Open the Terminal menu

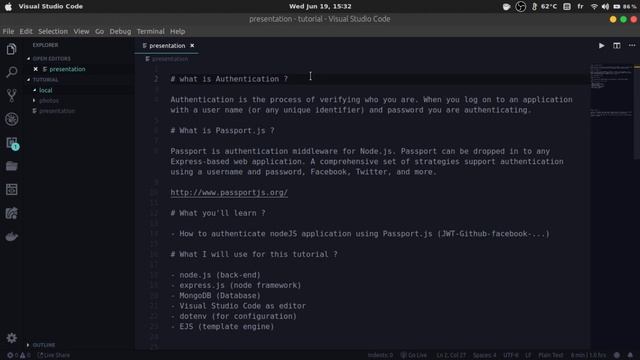tap(151, 31)
